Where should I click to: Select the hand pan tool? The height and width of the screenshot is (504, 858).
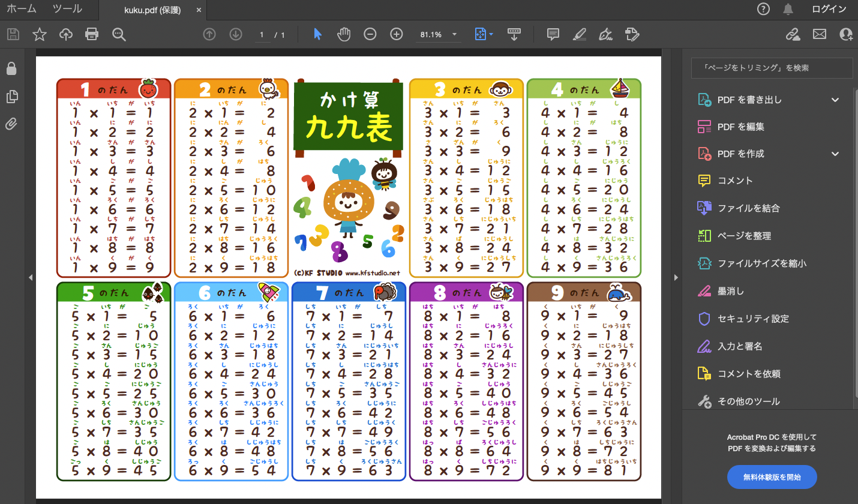click(344, 34)
